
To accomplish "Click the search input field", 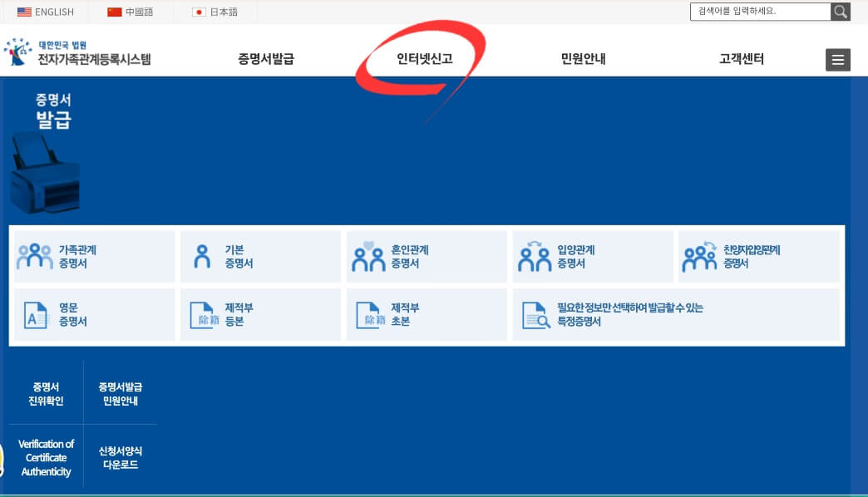I will coord(757,12).
